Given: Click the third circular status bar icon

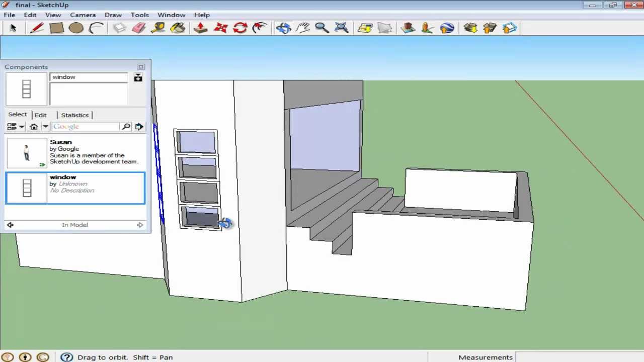Looking at the screenshot, I should (x=43, y=357).
